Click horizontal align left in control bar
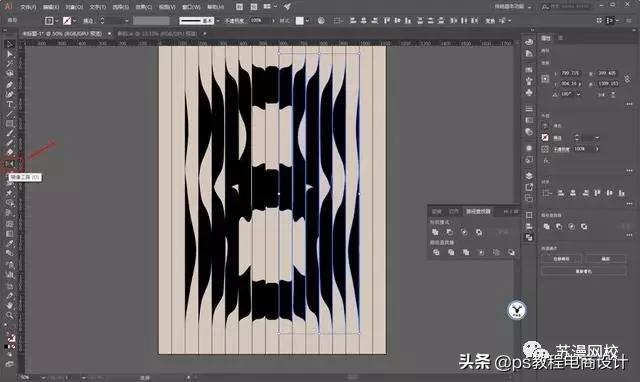This screenshot has width=640, height=382. (353, 20)
